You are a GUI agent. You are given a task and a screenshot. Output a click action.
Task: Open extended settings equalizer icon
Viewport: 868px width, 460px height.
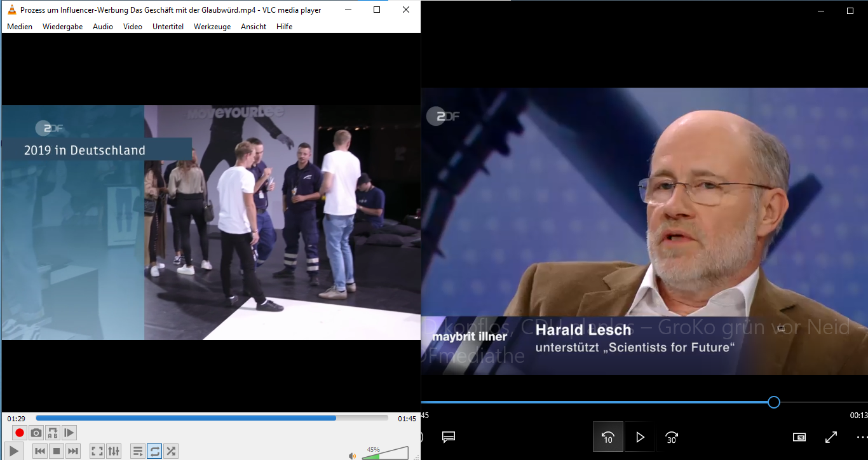point(114,451)
